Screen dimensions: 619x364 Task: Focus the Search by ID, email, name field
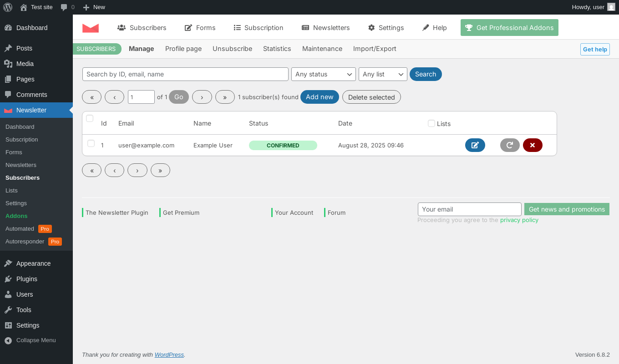click(185, 74)
